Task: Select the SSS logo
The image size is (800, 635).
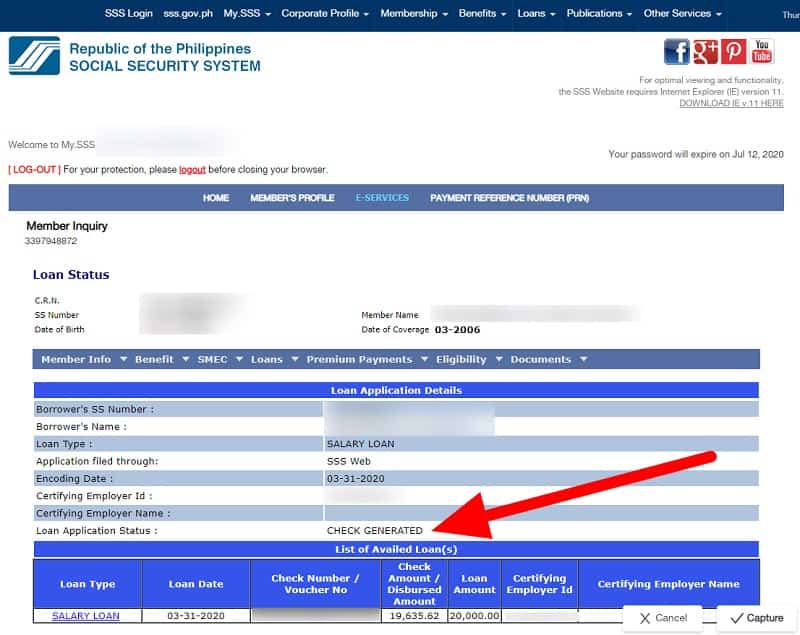Action: (32, 54)
